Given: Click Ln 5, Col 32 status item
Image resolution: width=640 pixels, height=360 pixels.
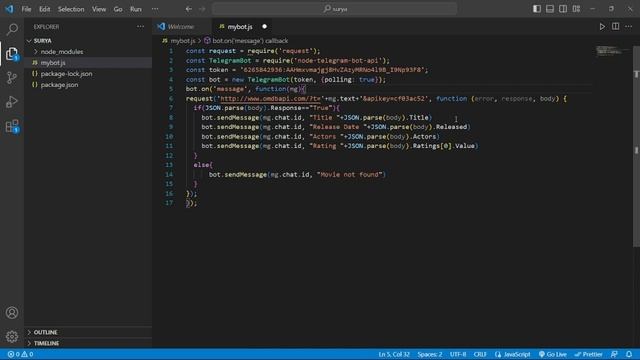Looking at the screenshot, I should (393, 354).
